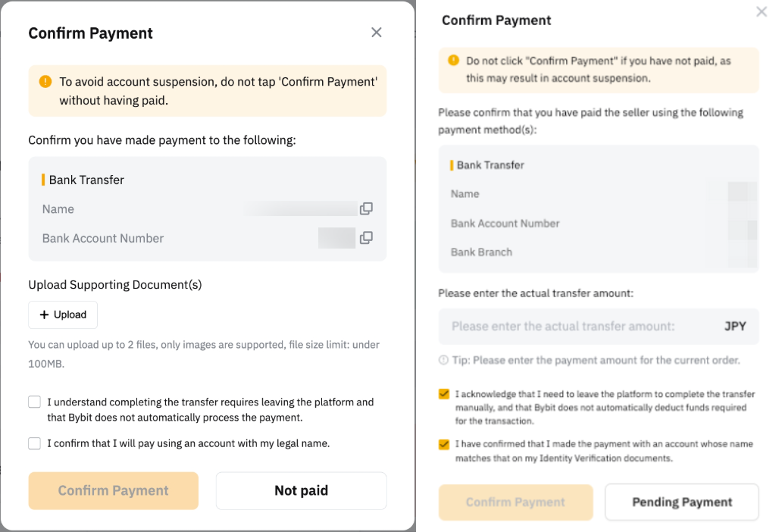Viewport: 782px width, 532px height.
Task: Select Bank Transfer heading above the Upload section
Action: 86,180
